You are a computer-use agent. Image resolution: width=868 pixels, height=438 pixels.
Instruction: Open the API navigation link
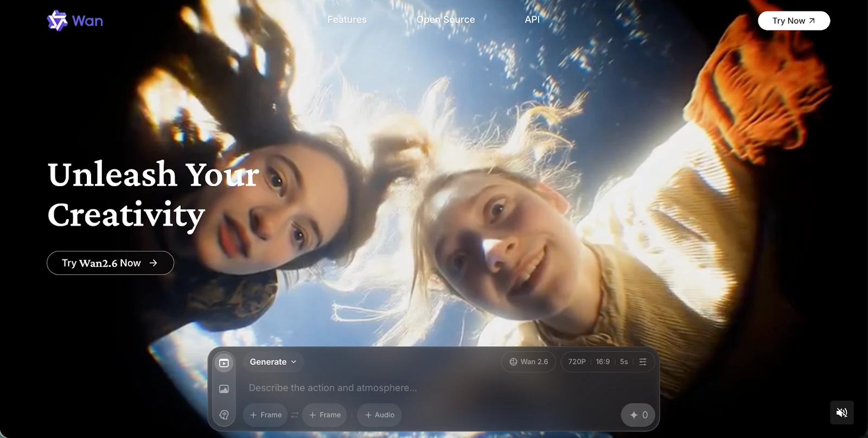tap(532, 20)
